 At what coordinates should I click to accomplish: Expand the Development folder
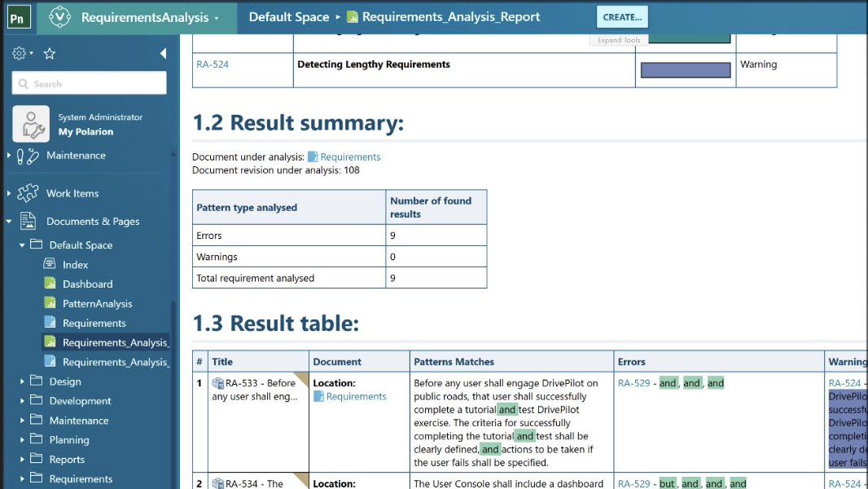coord(22,401)
